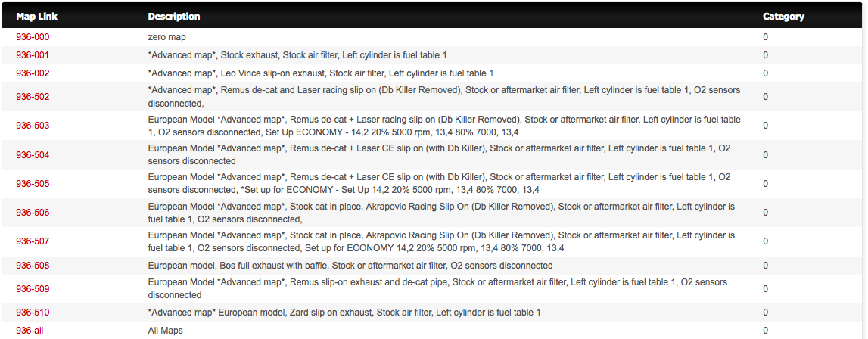Viewport: 868px width, 339px height.
Task: Open the 936-all All Maps link
Action: [x=30, y=331]
